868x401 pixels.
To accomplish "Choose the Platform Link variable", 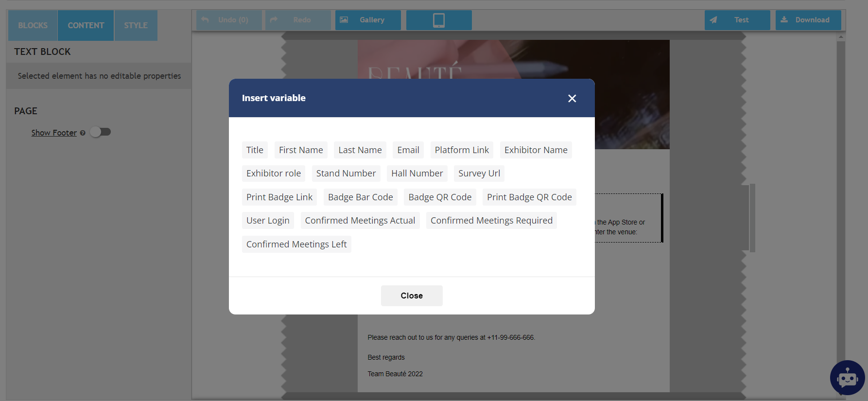I will click(x=462, y=150).
